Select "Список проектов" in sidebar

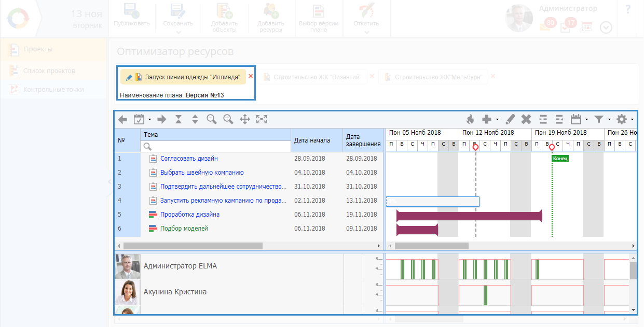coord(49,71)
